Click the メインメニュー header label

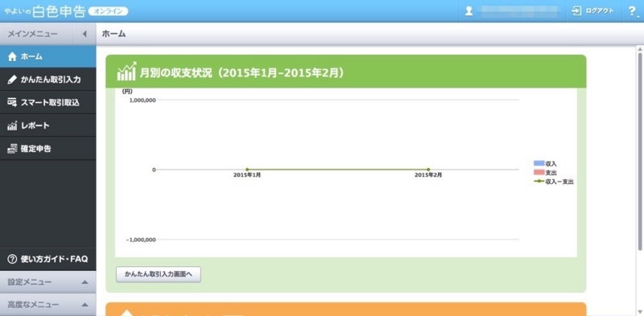click(x=33, y=34)
